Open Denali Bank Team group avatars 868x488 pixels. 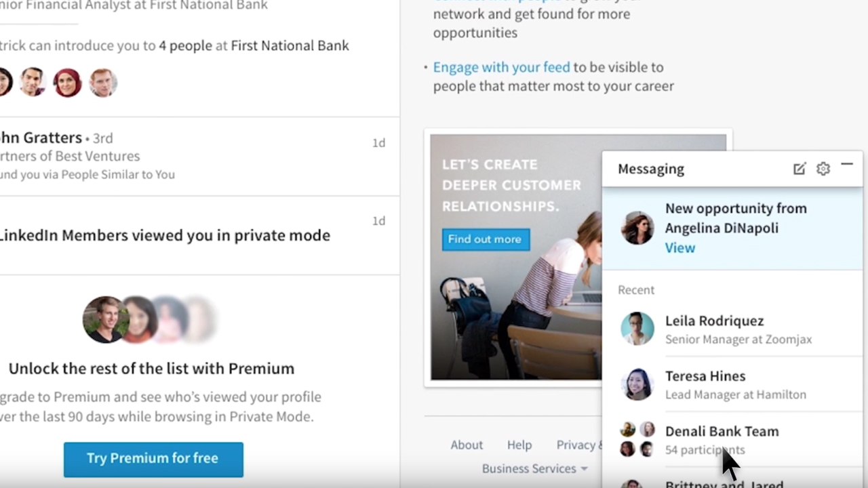[x=637, y=439]
